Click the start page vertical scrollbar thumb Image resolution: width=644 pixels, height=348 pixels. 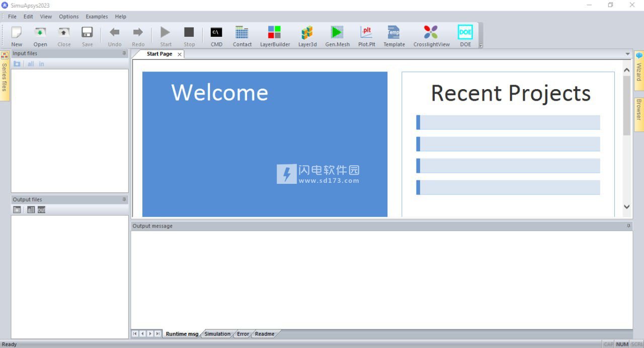click(x=626, y=106)
